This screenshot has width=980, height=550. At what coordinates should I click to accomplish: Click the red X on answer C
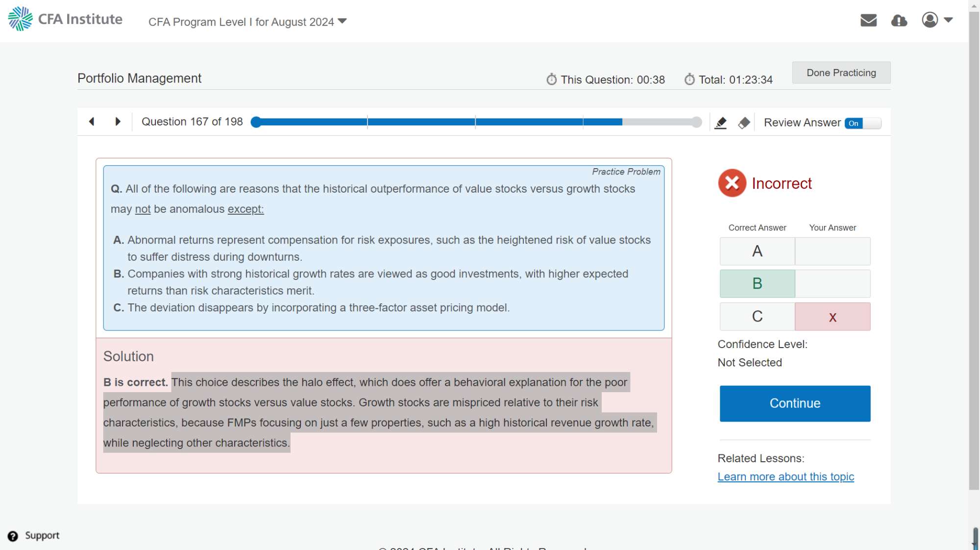[833, 317]
